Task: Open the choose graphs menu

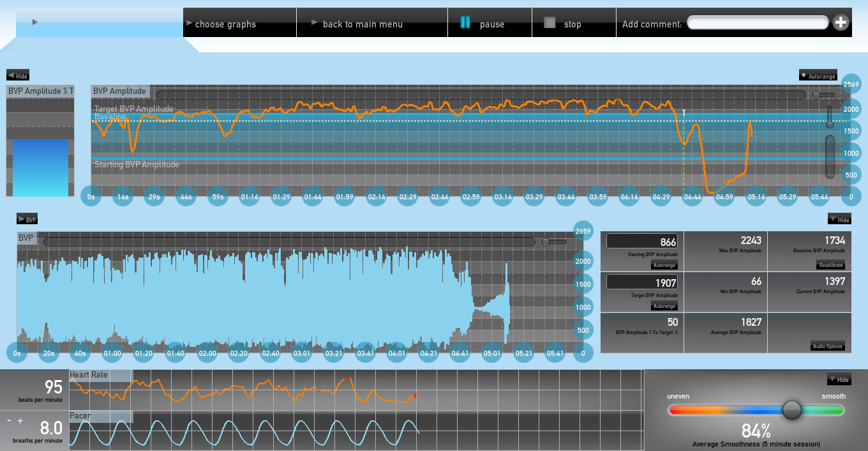Action: (225, 24)
